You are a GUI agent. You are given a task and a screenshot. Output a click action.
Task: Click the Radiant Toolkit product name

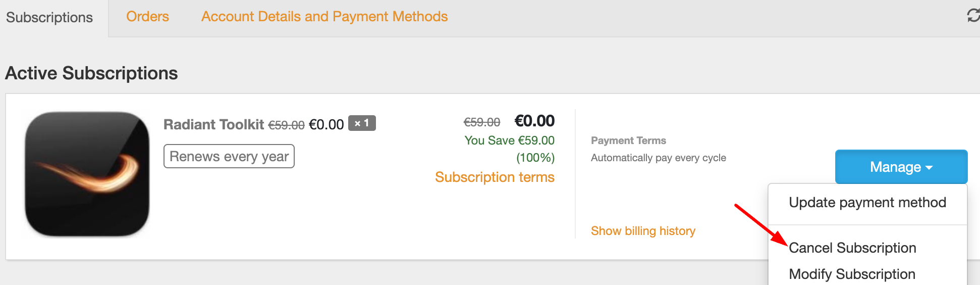pos(213,124)
